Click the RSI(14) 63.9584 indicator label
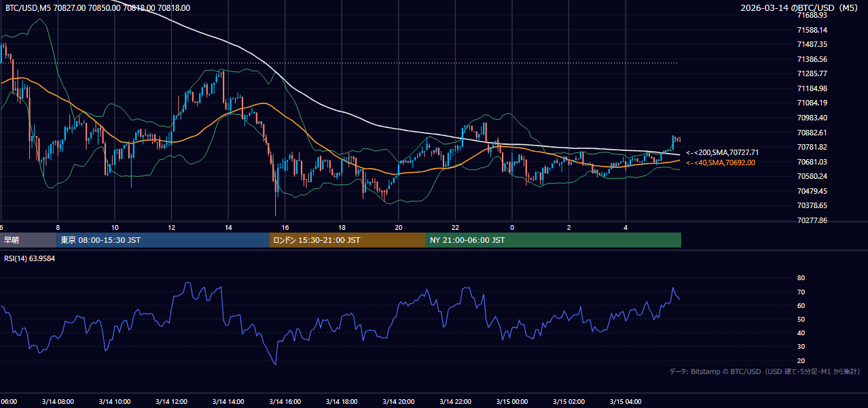Image resolution: width=868 pixels, height=408 pixels. [30, 258]
